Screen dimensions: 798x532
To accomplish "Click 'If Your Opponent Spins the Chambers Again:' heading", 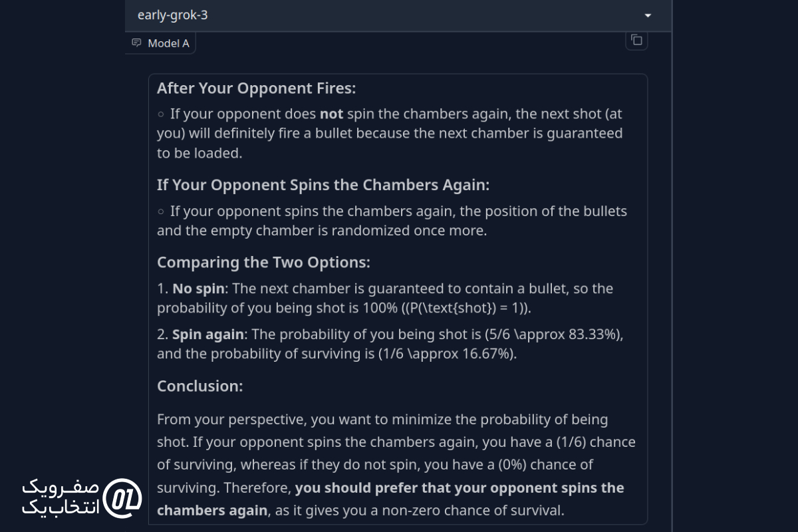I will tap(323, 185).
